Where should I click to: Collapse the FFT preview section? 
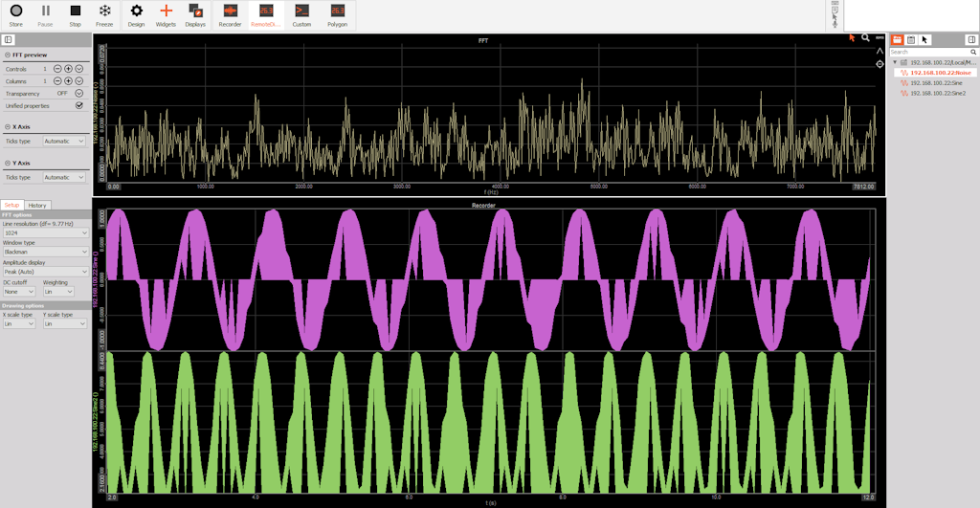coord(8,55)
